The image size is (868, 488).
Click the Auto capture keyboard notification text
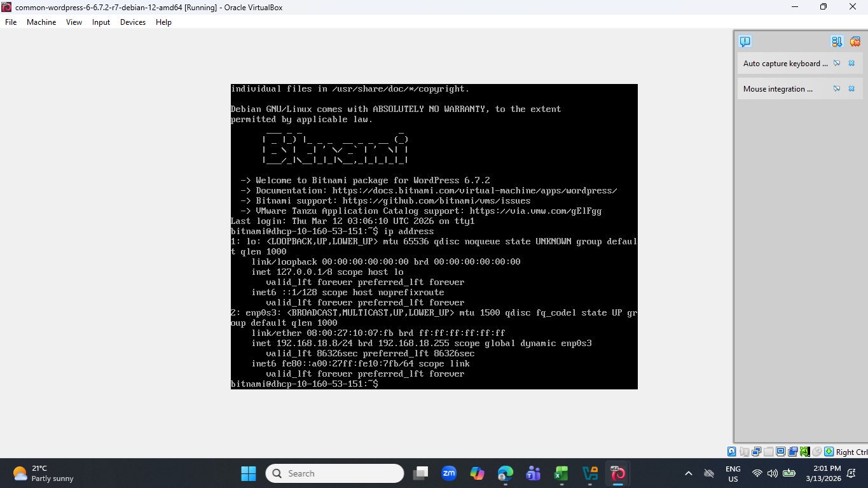point(785,64)
